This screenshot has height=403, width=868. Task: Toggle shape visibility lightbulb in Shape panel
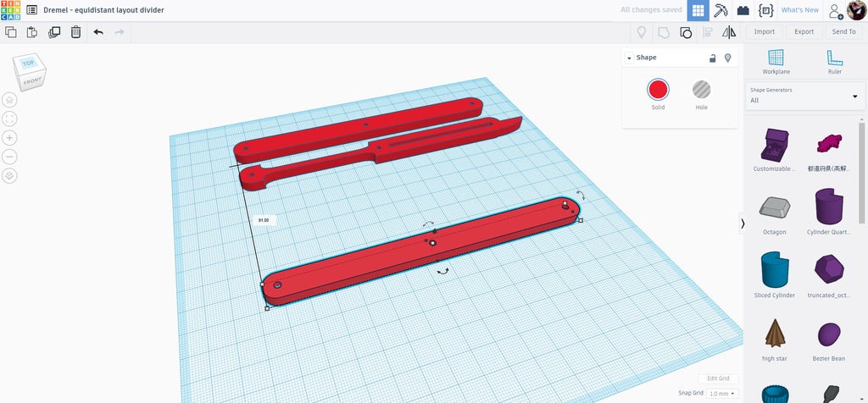click(728, 58)
